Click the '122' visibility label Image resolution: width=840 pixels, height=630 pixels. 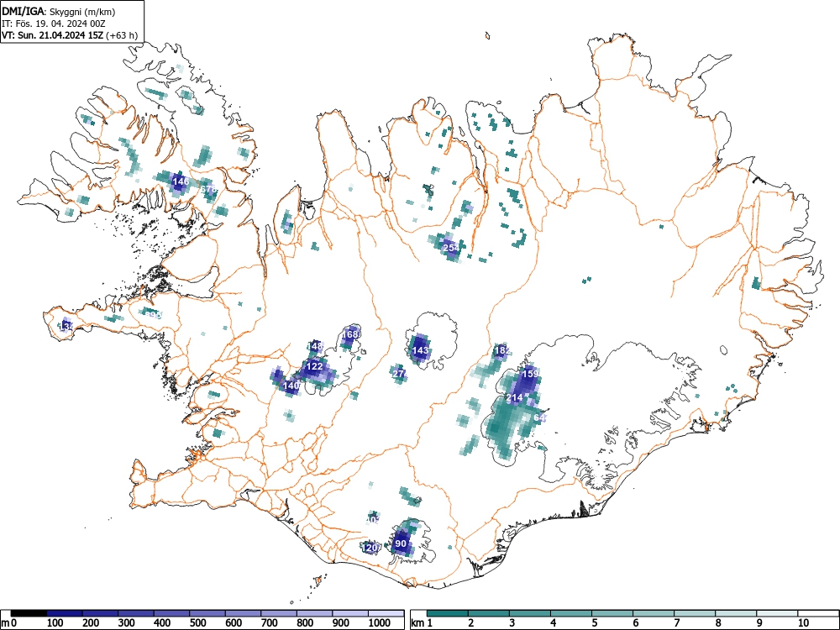(314, 366)
